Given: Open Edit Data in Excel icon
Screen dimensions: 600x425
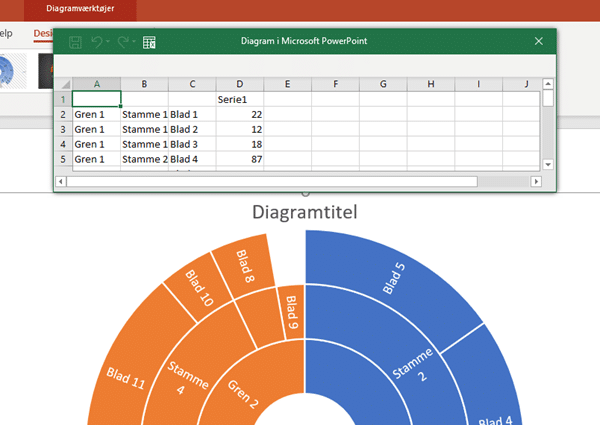Looking at the screenshot, I should pyautogui.click(x=150, y=42).
